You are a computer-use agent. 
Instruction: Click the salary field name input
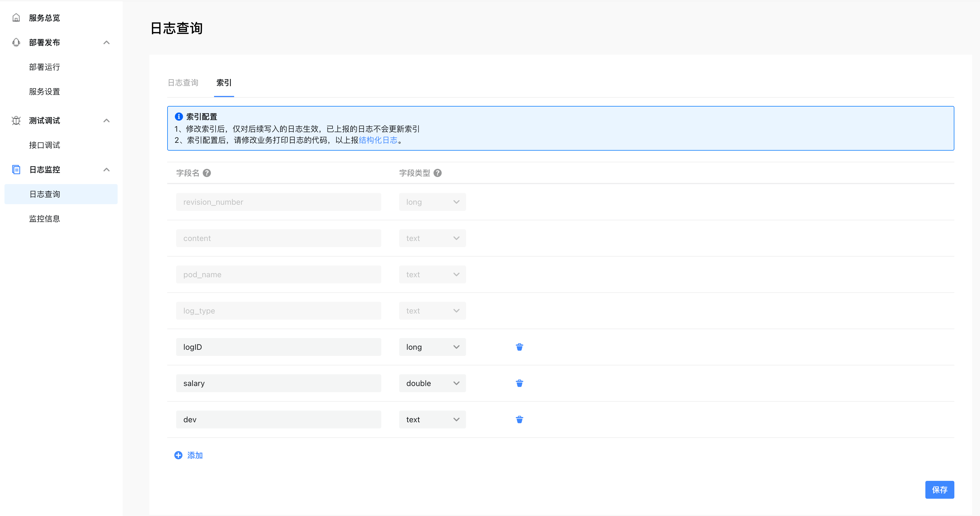click(278, 383)
